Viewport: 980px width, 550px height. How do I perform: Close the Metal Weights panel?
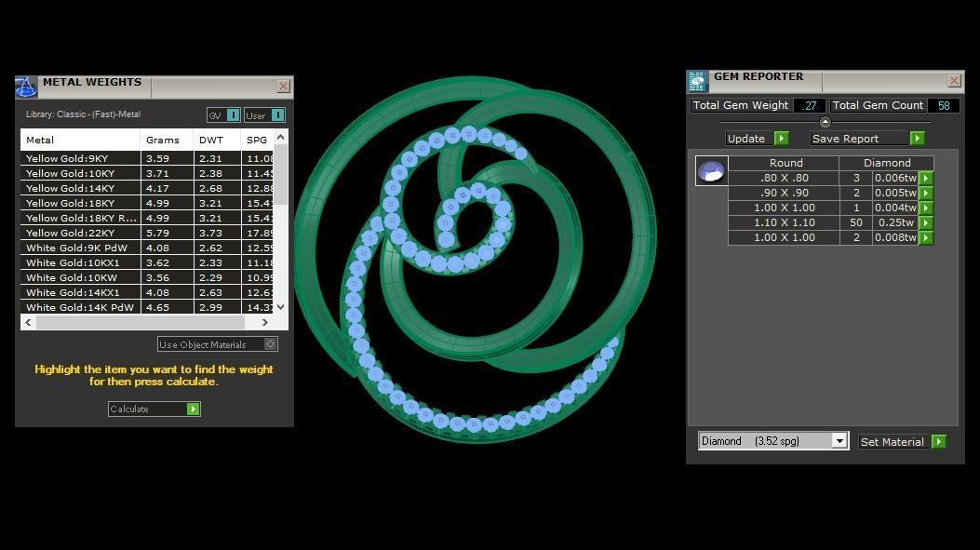click(x=283, y=87)
